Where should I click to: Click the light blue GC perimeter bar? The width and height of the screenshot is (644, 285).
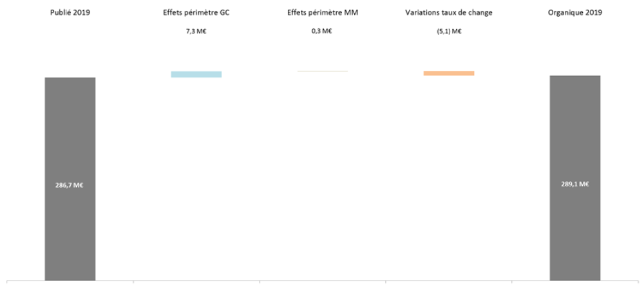[196, 74]
